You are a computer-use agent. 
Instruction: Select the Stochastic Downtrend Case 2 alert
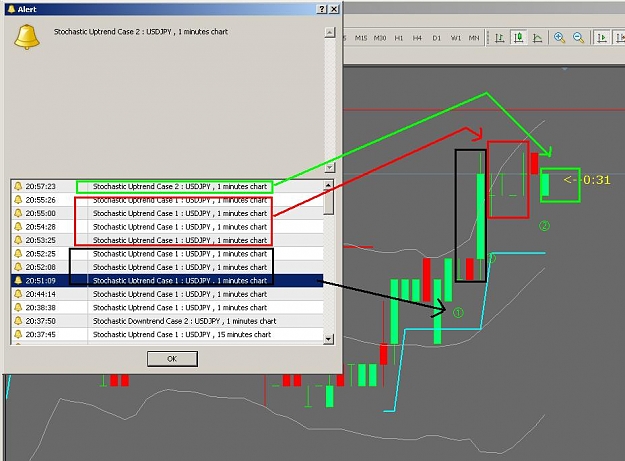pyautogui.click(x=167, y=321)
